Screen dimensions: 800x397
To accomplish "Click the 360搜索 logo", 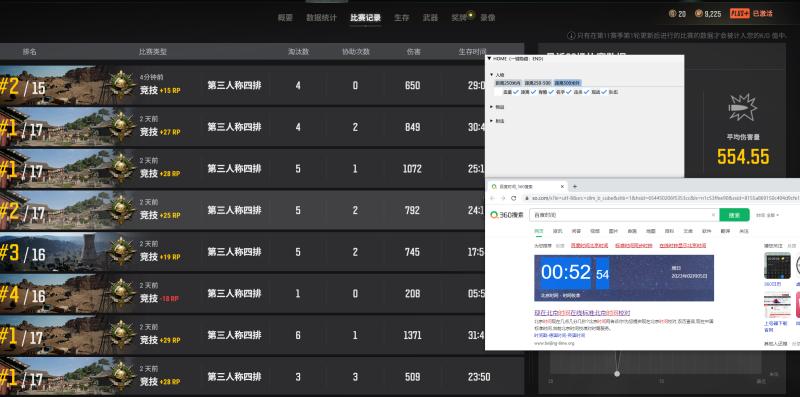I will coord(506,215).
